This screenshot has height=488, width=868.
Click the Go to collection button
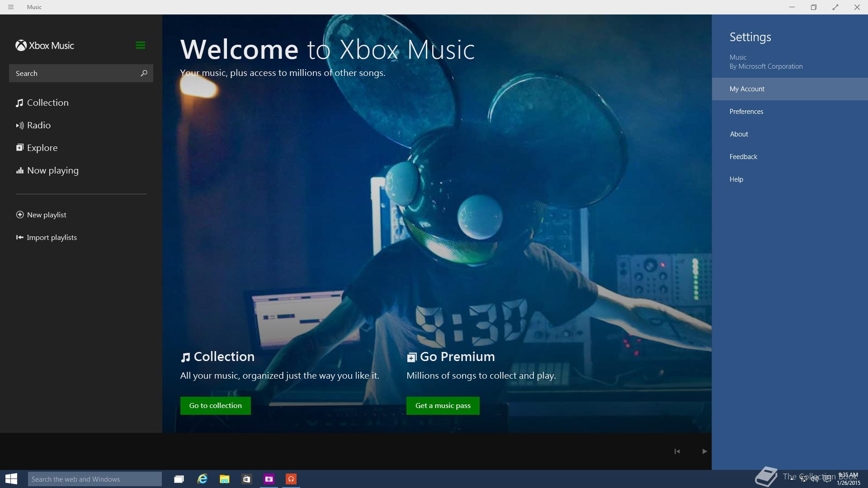click(x=216, y=406)
